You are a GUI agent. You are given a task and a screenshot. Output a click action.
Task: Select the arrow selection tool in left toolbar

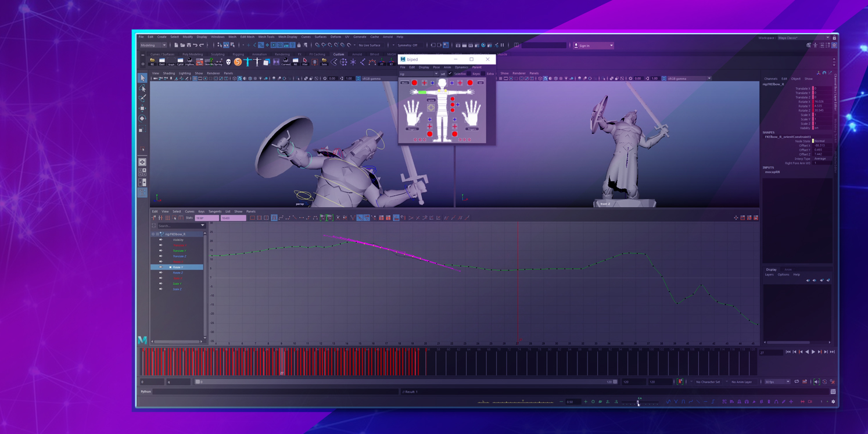[142, 78]
